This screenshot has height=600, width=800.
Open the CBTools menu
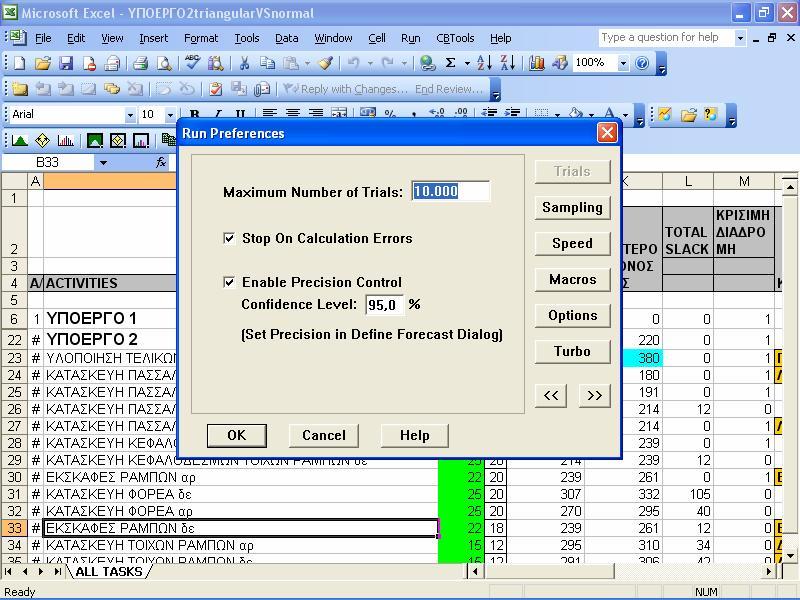pyautogui.click(x=455, y=38)
